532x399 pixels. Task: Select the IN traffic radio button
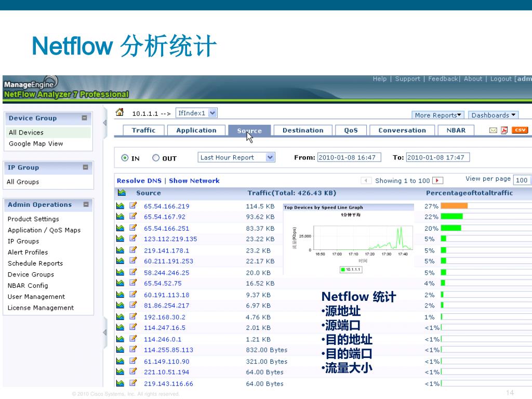[x=125, y=158]
